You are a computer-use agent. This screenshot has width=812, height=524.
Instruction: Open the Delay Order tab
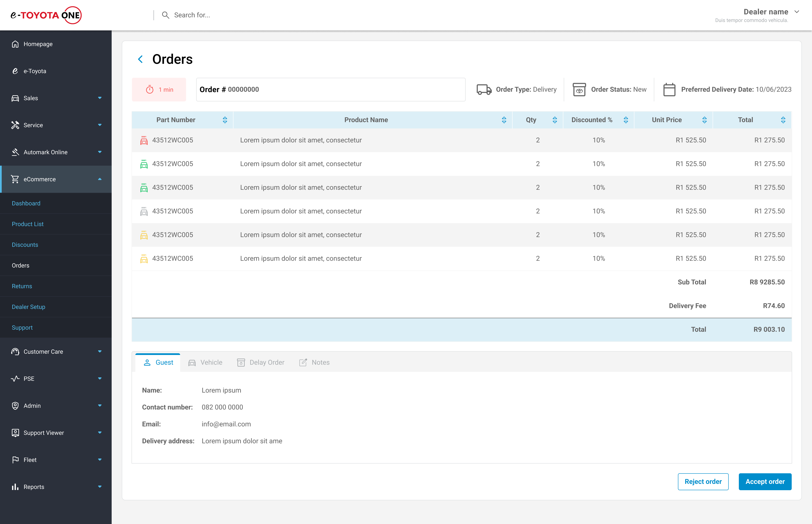[261, 362]
